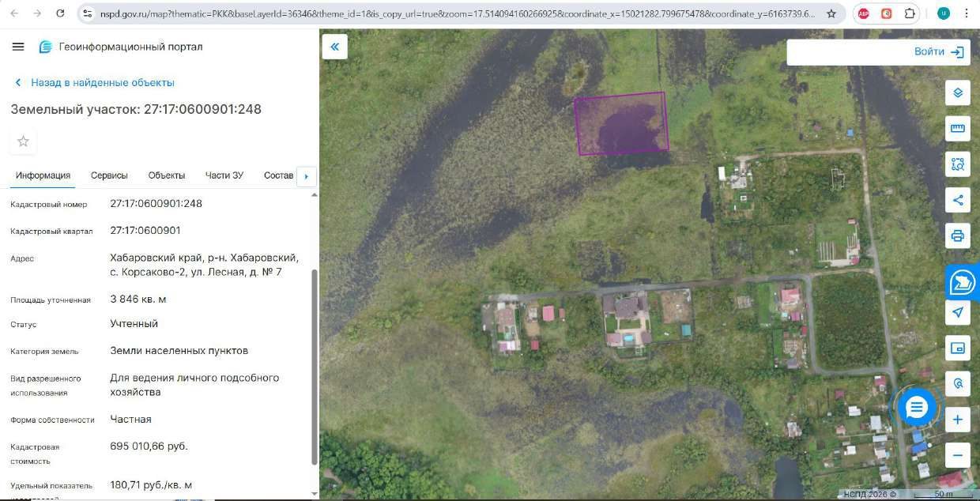Viewport: 980px width, 501px height.
Task: Collapse the side panel with double chevron
Action: 334,47
